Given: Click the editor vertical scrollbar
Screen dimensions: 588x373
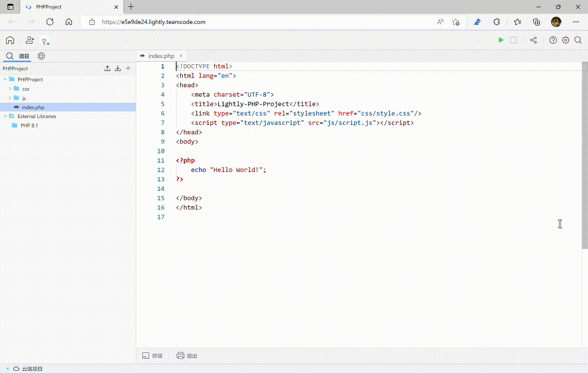Looking at the screenshot, I should pos(584,155).
